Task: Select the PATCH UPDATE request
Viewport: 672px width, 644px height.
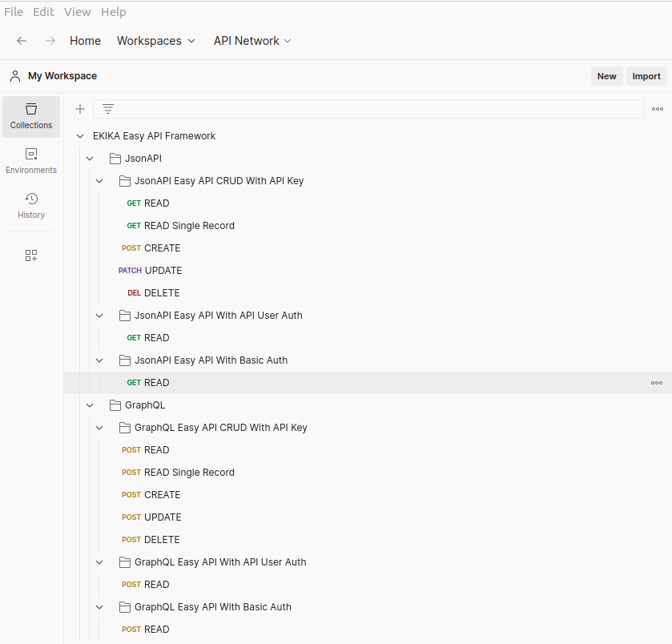Action: coord(163,271)
